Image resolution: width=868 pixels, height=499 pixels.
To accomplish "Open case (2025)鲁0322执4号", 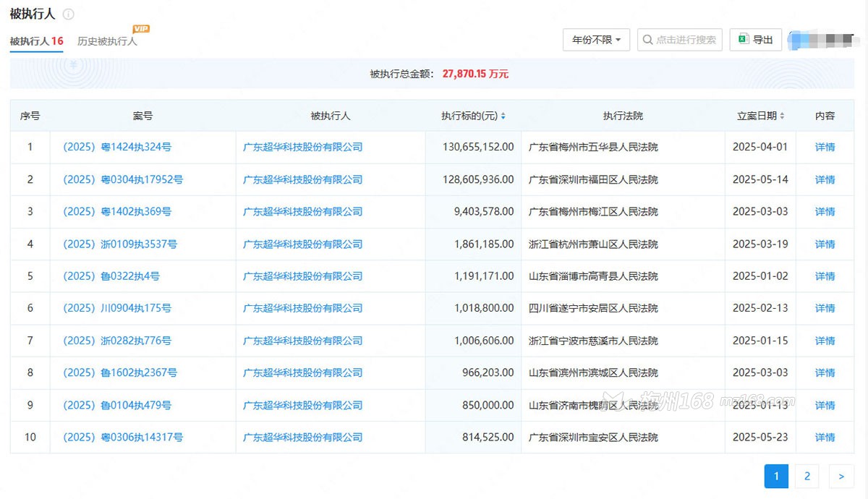I will click(111, 276).
